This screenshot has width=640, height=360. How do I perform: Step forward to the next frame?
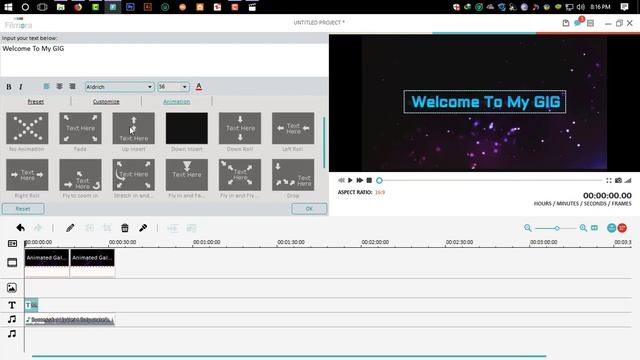point(360,180)
